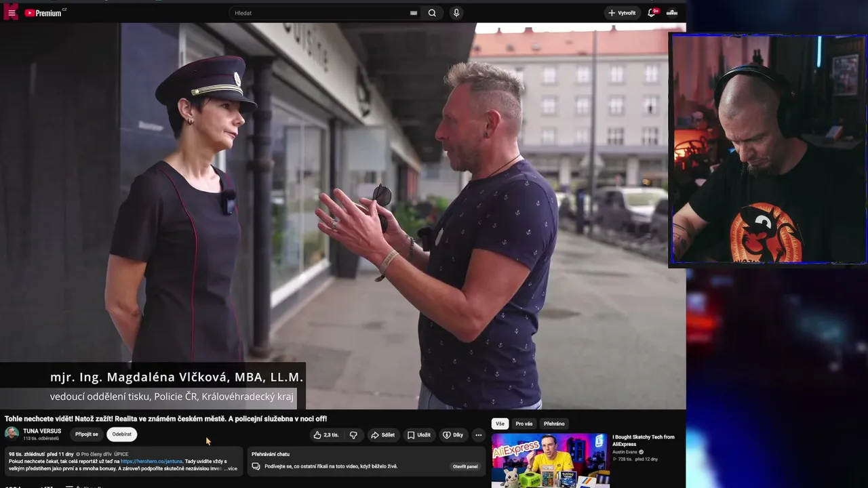Open TUNA VERSUS channel name

pyautogui.click(x=42, y=431)
